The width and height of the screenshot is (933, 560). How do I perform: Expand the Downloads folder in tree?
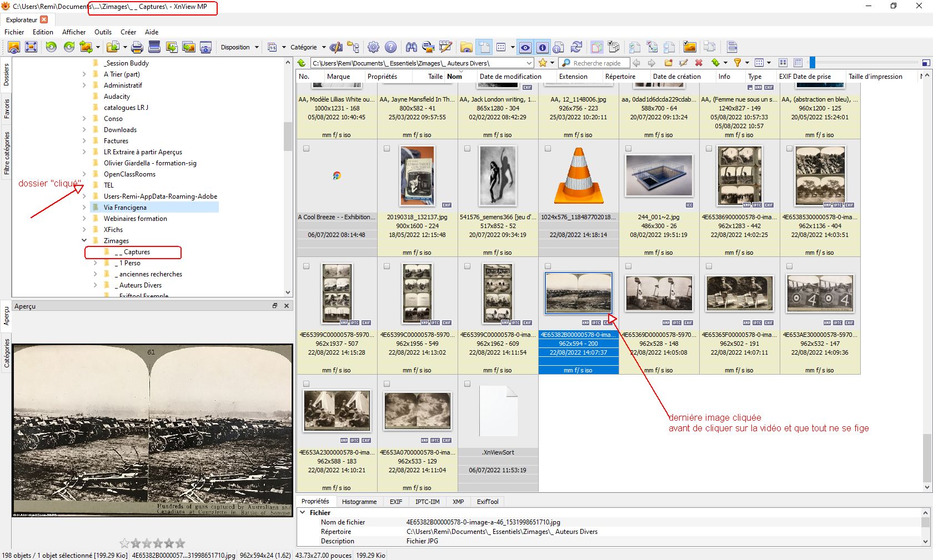84,130
